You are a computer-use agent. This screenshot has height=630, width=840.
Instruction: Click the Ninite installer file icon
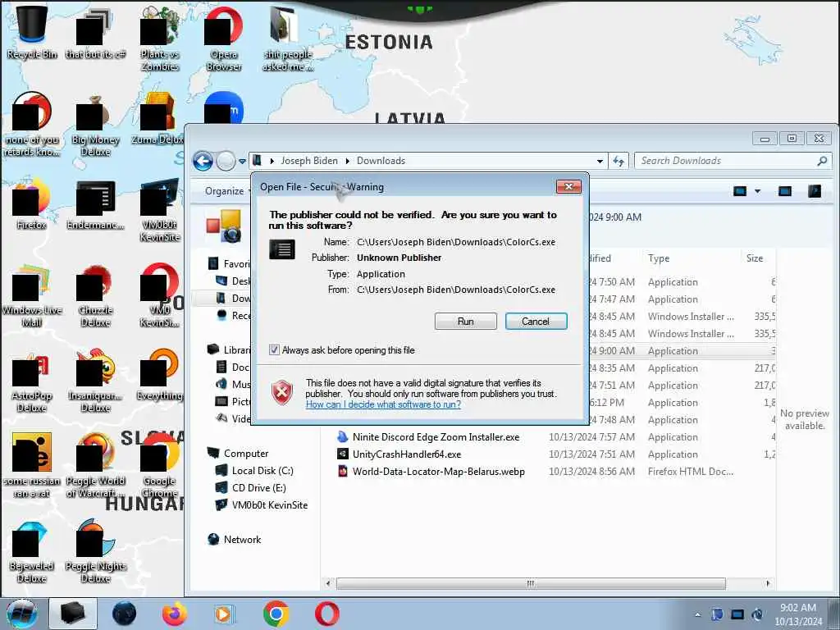coord(342,436)
